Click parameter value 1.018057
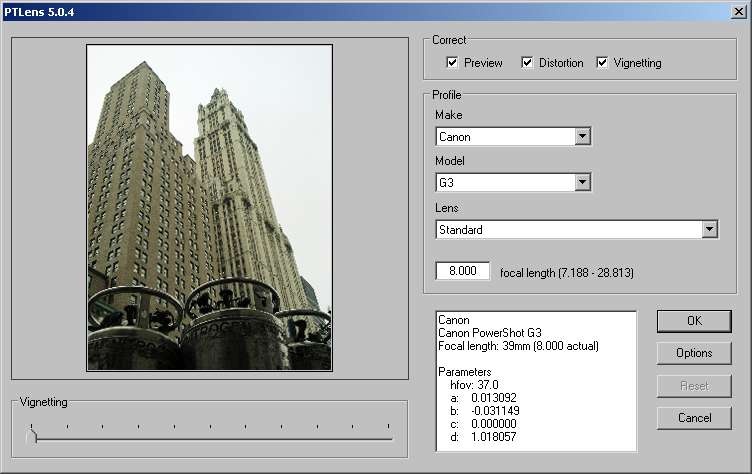 (494, 437)
